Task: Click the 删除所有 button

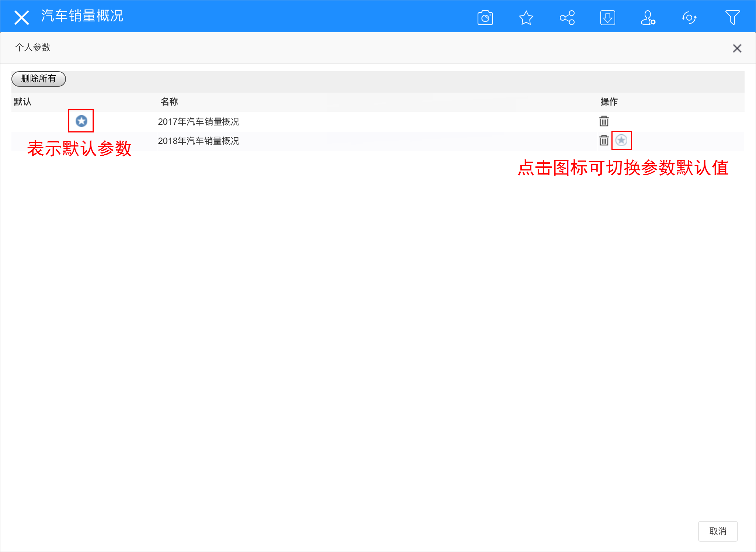Action: click(39, 79)
